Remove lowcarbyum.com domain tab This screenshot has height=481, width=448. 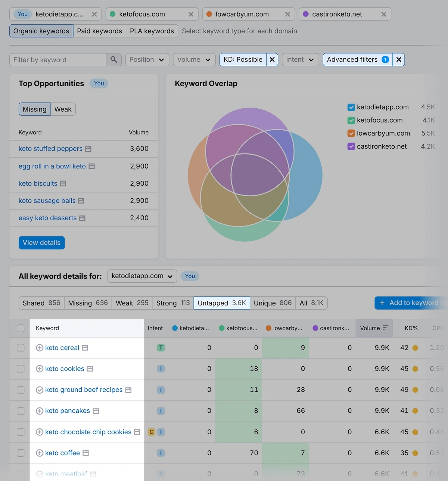pos(287,14)
